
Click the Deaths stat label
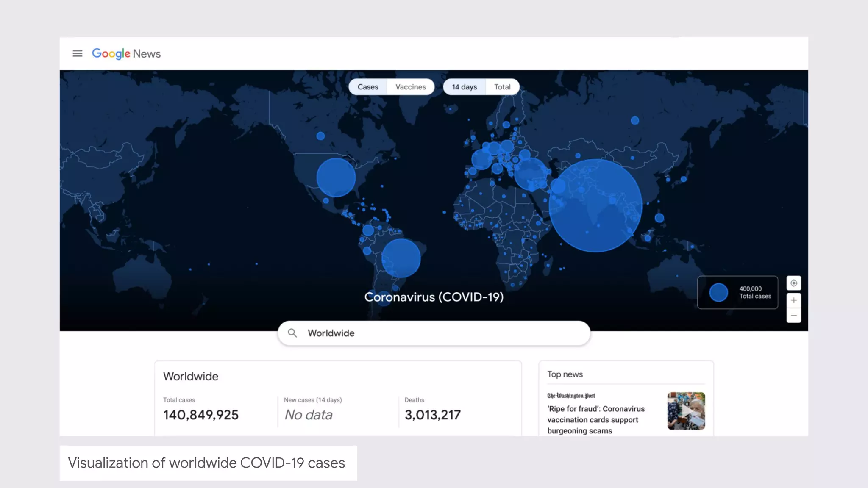click(x=414, y=400)
